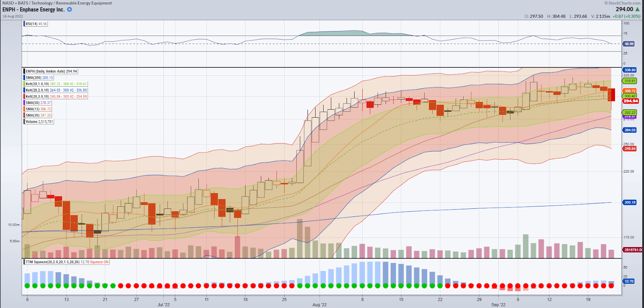Click the 12.70 squeeze value tag
The image size is (644, 308).
(629, 281)
